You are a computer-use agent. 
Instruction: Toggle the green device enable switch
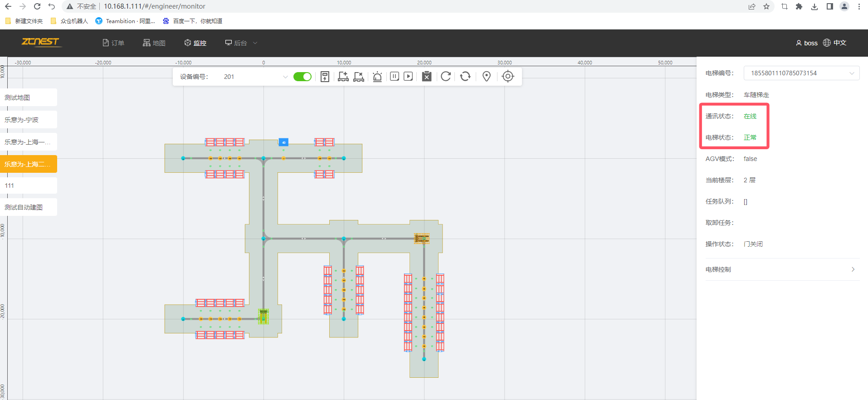302,77
